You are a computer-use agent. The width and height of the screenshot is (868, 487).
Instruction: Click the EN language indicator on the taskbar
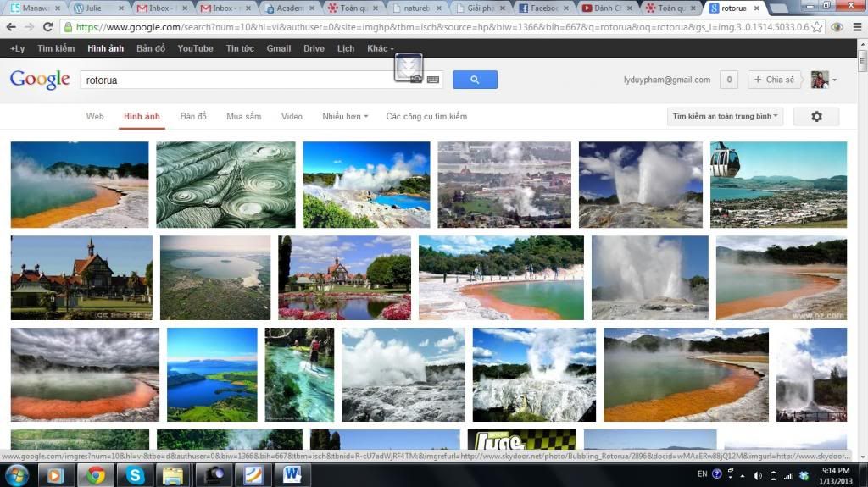click(x=702, y=473)
